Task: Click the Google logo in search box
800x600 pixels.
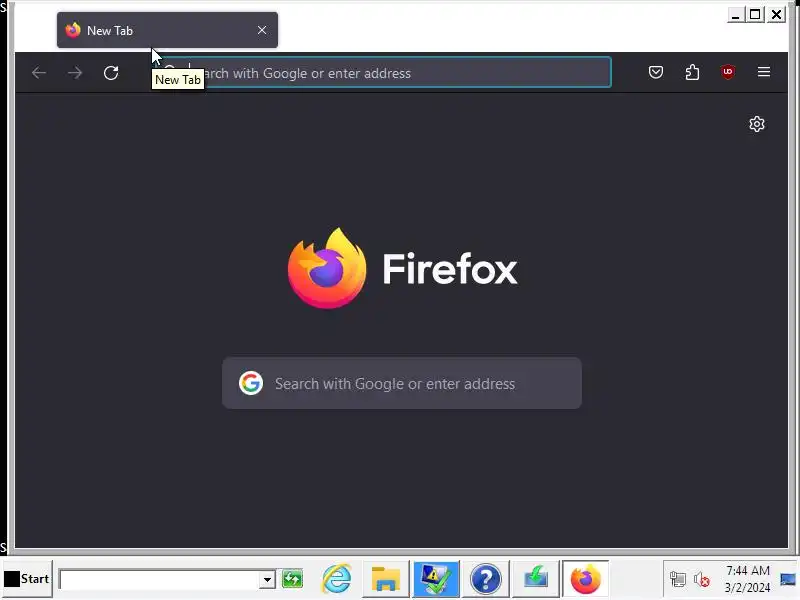Action: click(x=251, y=383)
